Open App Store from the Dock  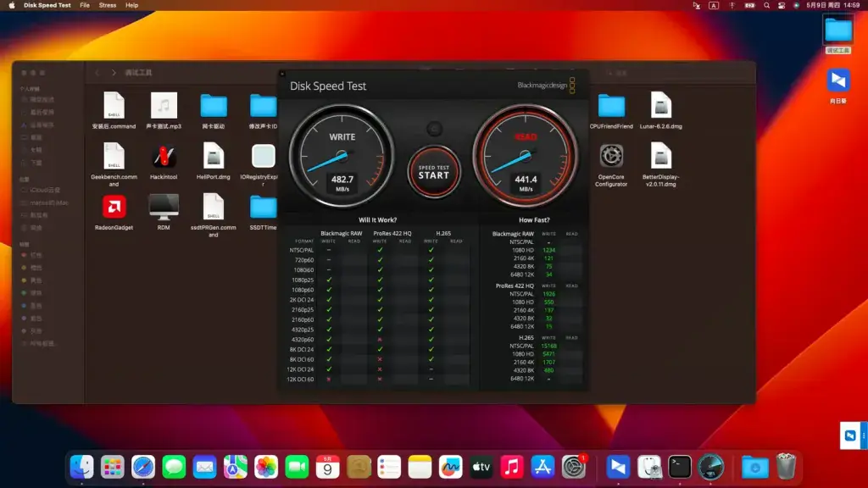tap(542, 467)
